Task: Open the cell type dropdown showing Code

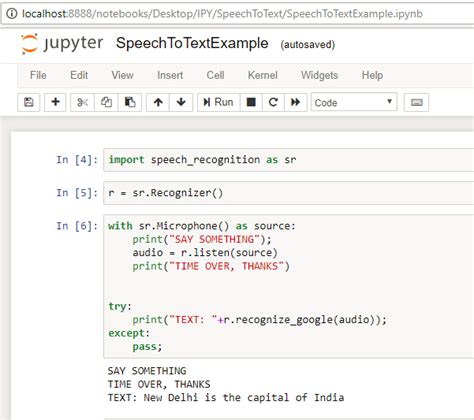Action: pyautogui.click(x=354, y=102)
